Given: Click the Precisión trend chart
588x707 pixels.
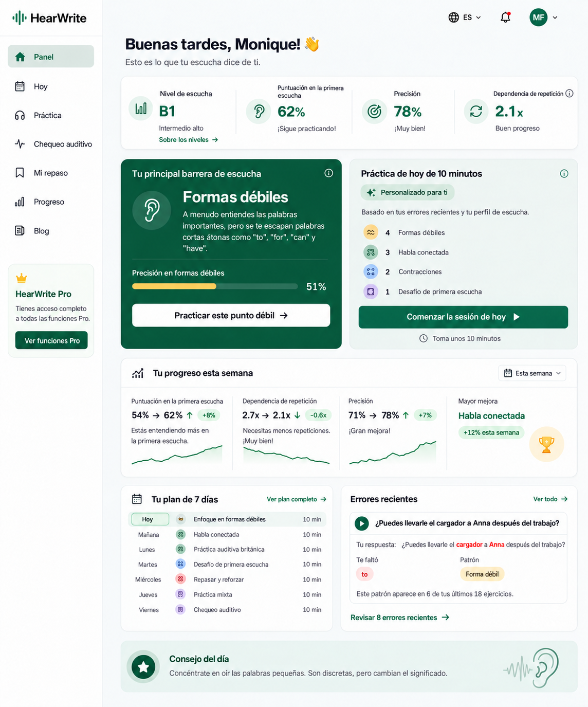Looking at the screenshot, I should click(393, 452).
